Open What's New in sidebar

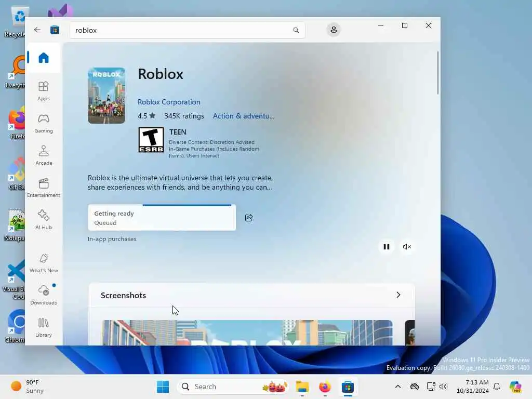pos(44,263)
